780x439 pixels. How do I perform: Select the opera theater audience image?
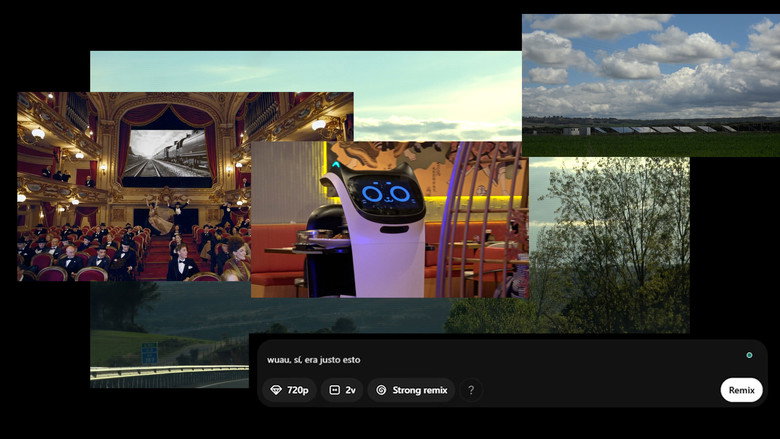click(134, 186)
